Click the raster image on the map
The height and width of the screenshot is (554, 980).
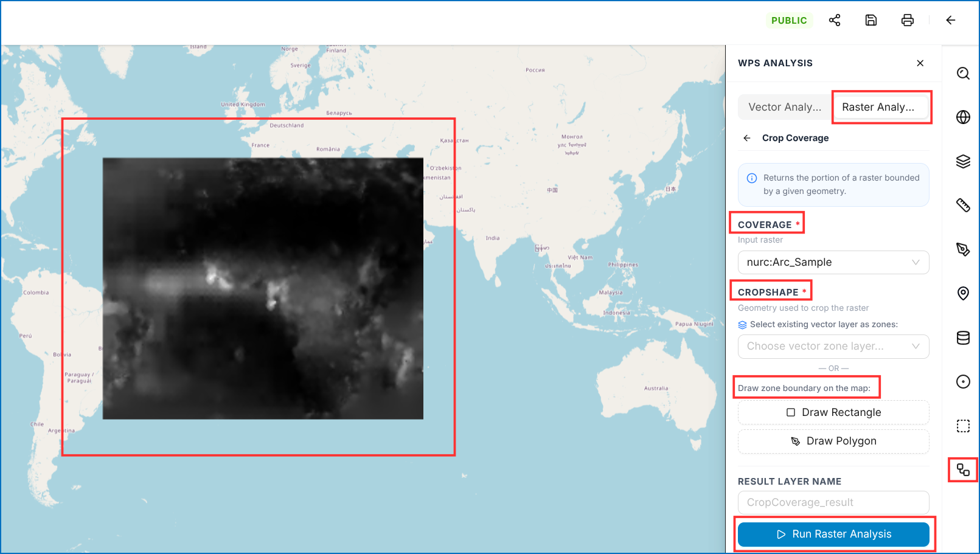pos(263,288)
